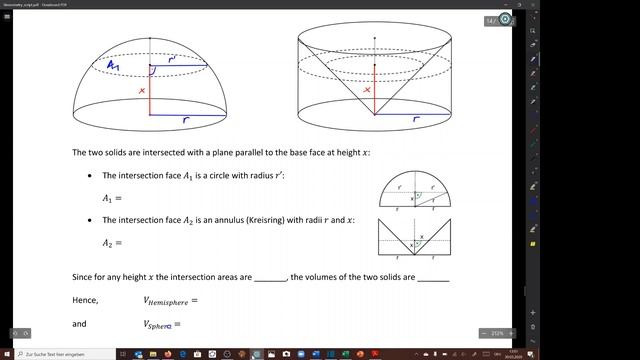Show hidden system tray icons
The width and height of the screenshot is (640, 360).
point(416,354)
